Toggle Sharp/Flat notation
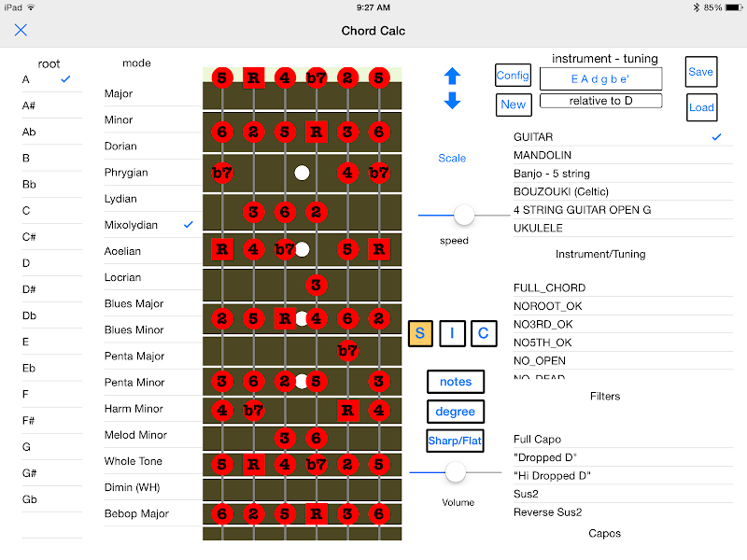 [455, 441]
